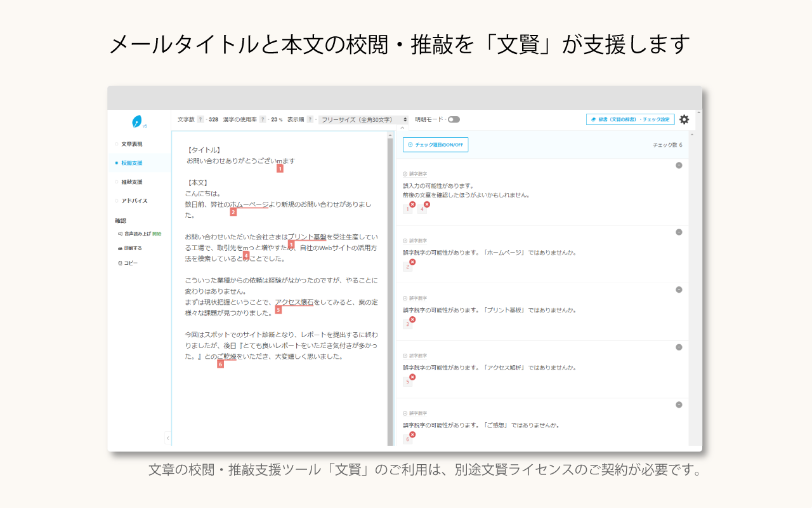The image size is (812, 508).
Task: Collapse the check results panel chevron
Action: tap(402, 127)
